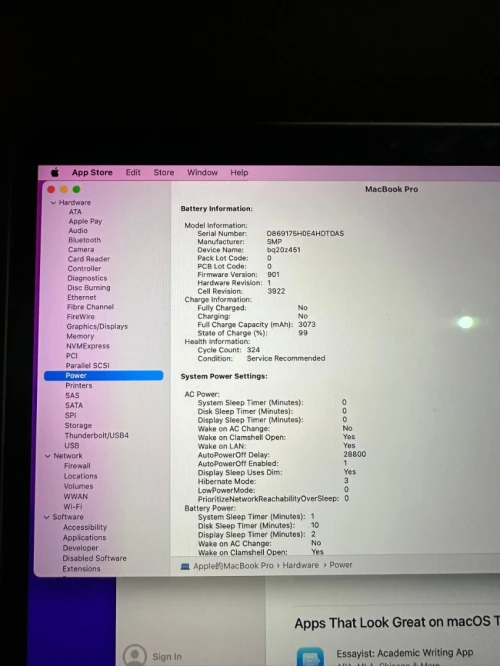Click the battery serial number value

(x=305, y=234)
